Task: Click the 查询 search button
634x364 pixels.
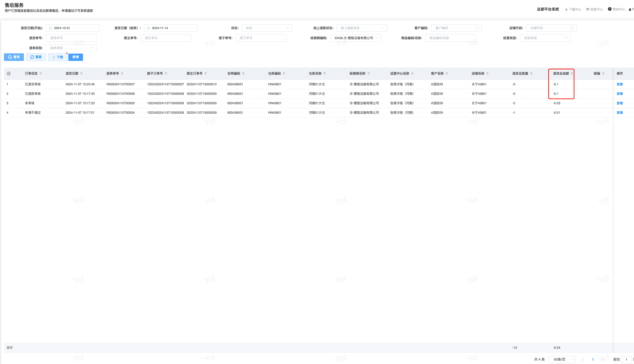Action: click(14, 57)
